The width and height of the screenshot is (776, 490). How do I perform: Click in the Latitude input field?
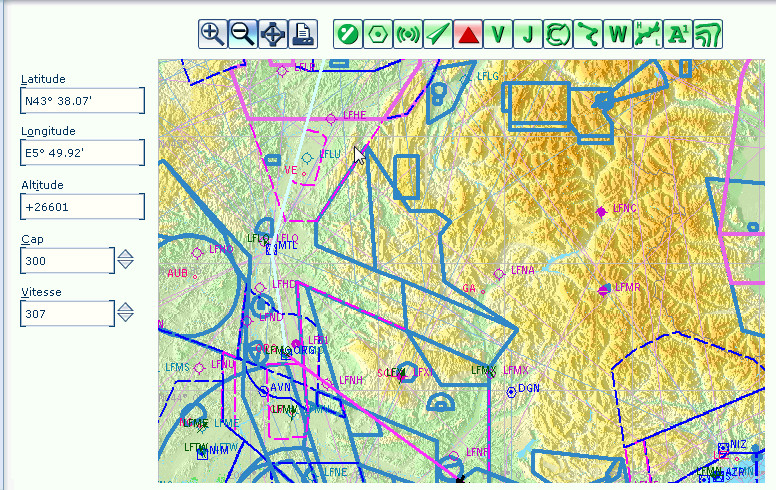(82, 101)
